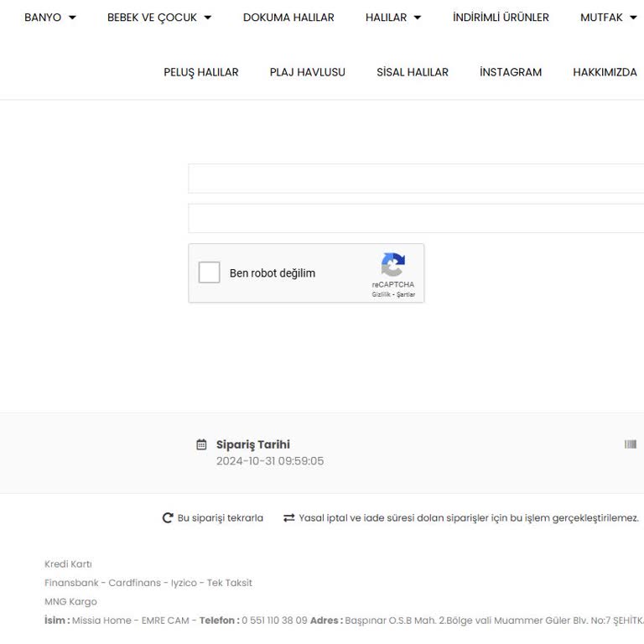
Task: Click 'Bu siparişi tekrarla' link
Action: pyautogui.click(x=221, y=518)
